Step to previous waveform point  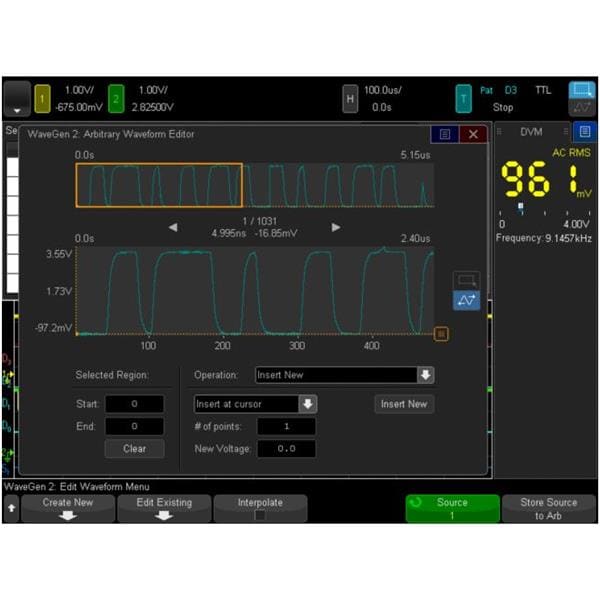pyautogui.click(x=173, y=227)
